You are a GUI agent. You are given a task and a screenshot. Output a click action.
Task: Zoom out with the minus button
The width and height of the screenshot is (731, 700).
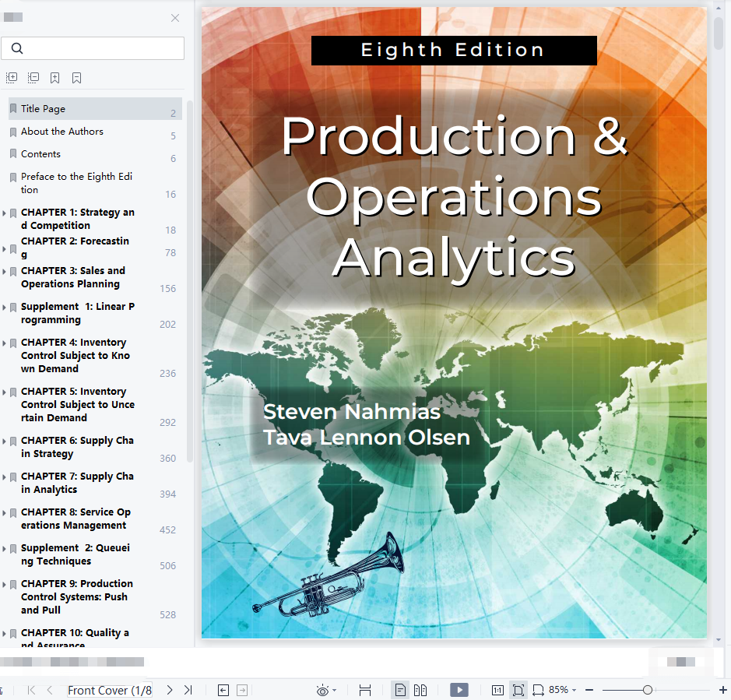click(x=589, y=690)
